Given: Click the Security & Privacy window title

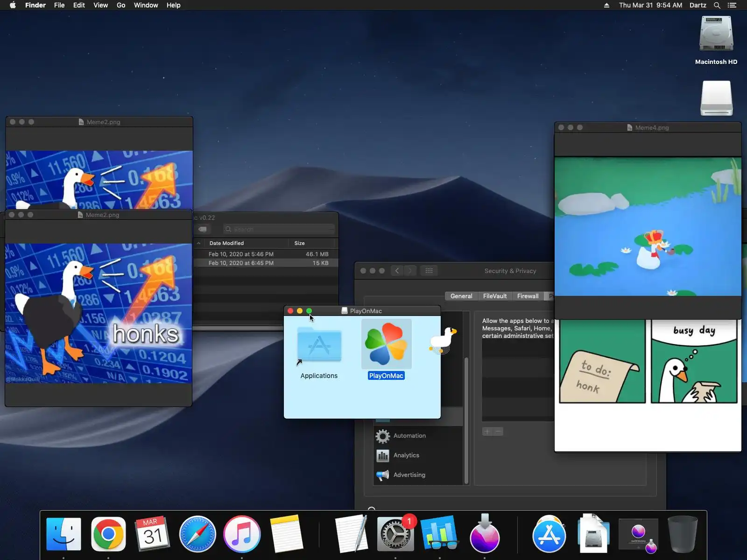Looking at the screenshot, I should coord(510,271).
